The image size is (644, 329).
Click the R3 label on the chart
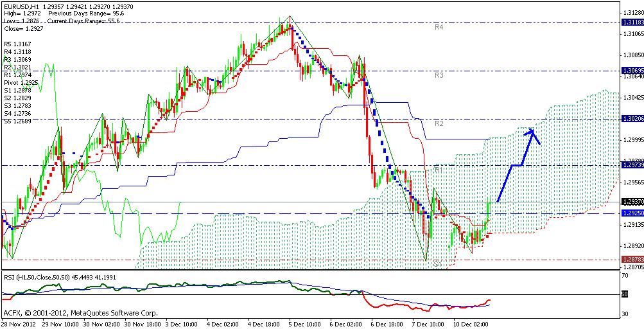(x=439, y=75)
